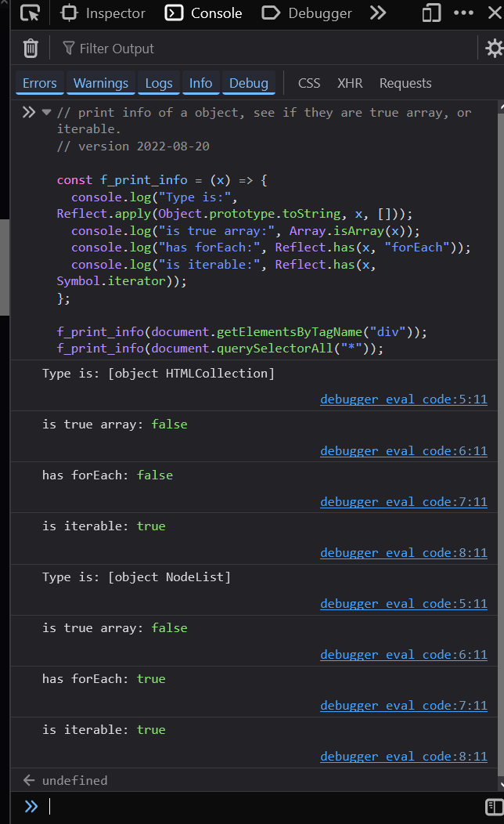
Task: Click the 'version 2022-08-20' comment
Action: (133, 146)
